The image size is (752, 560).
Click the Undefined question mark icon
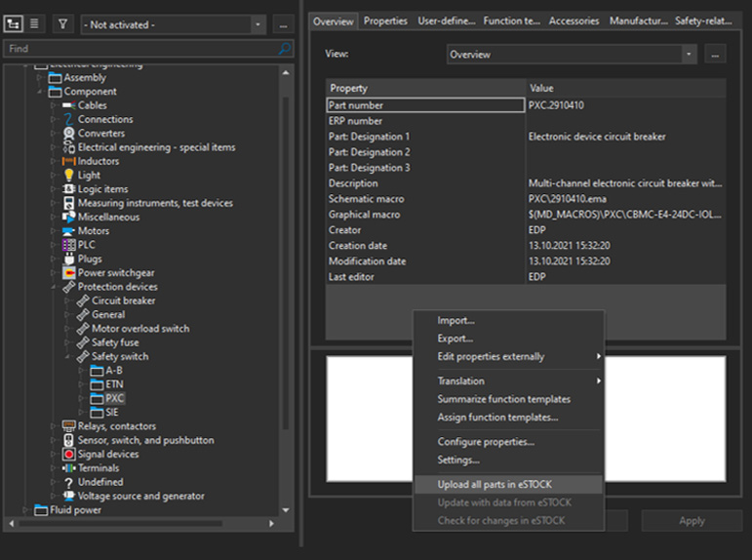tap(68, 482)
